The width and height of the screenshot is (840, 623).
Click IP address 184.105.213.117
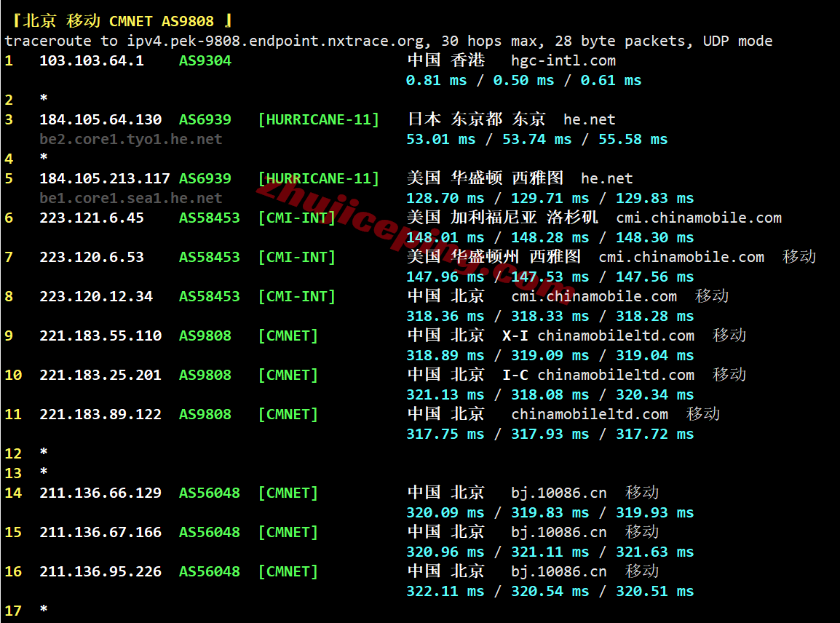105,178
